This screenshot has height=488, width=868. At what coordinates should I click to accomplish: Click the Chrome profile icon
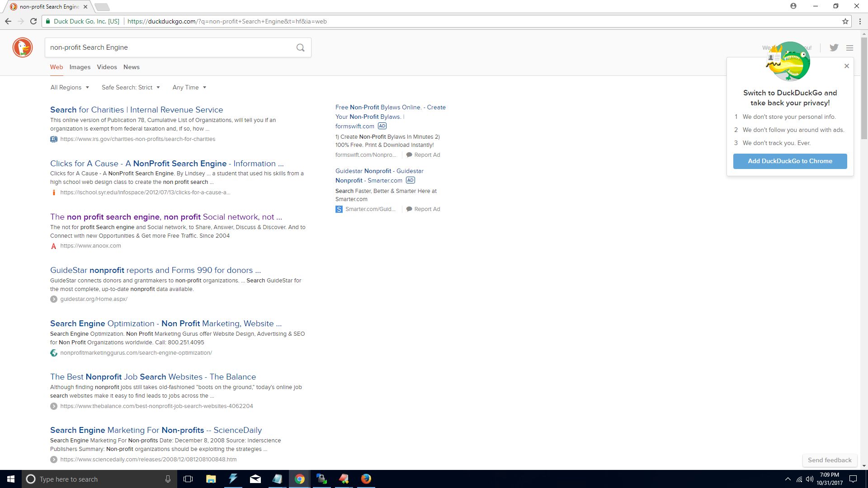click(793, 6)
